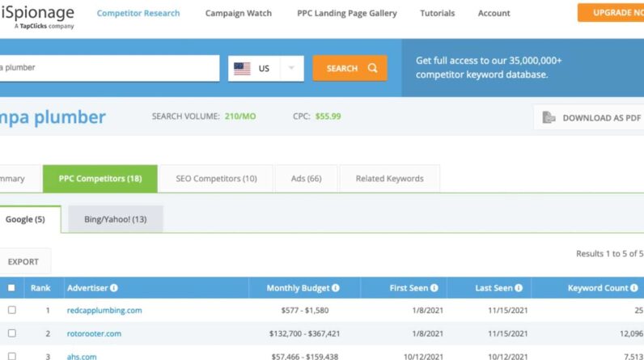Open Campaign Watch menu
Screen dimensions: 644x360
click(238, 13)
